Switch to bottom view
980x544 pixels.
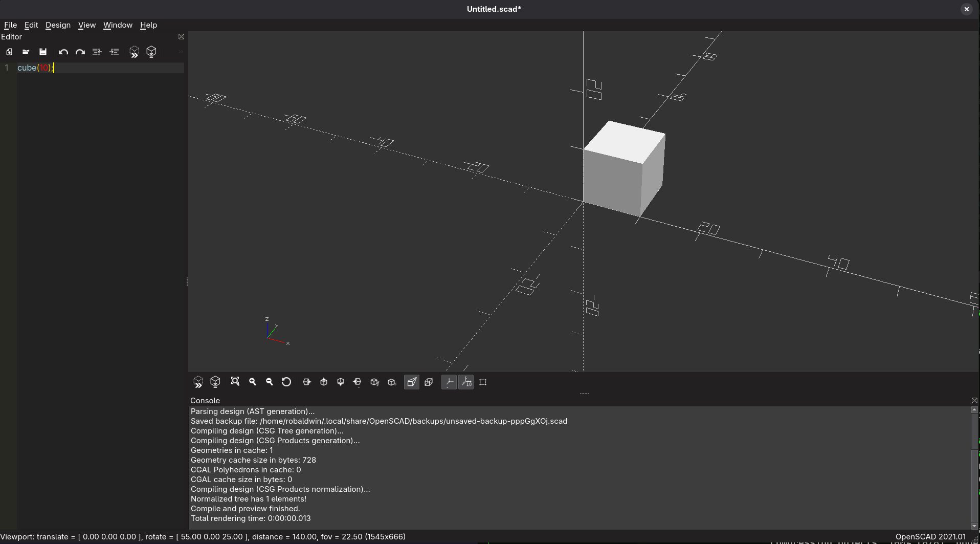click(341, 382)
